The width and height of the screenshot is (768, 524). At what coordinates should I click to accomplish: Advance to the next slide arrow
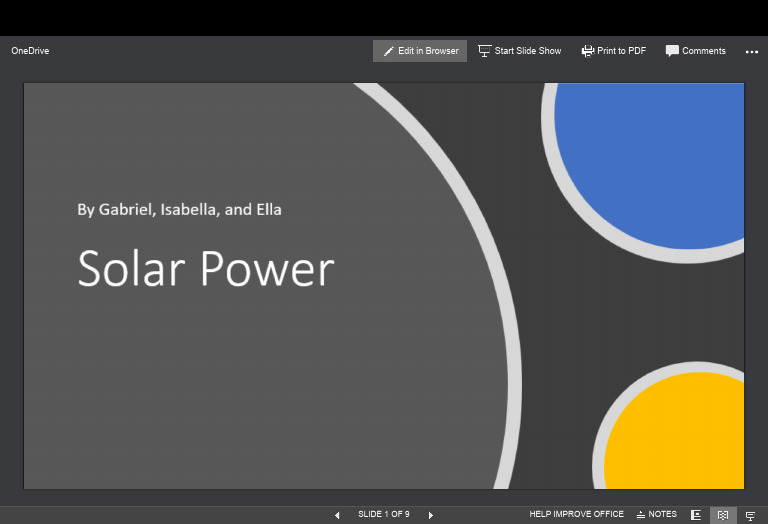tap(431, 515)
